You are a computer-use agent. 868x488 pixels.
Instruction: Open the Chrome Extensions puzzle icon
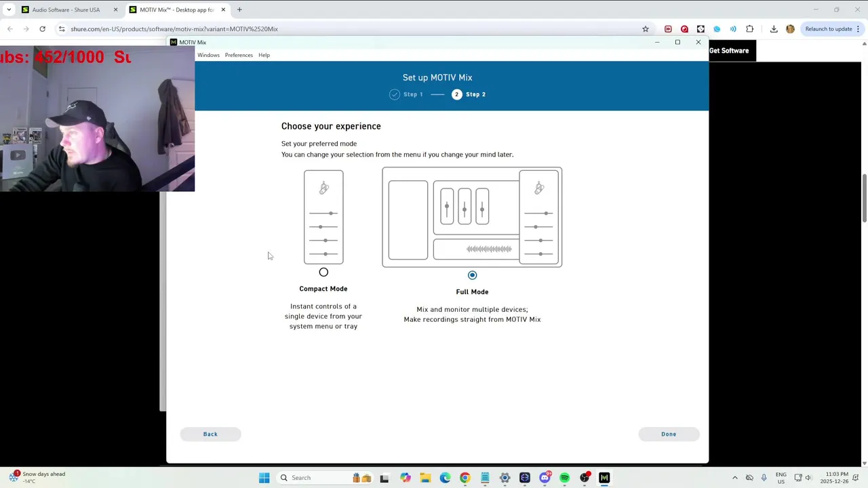click(x=749, y=29)
